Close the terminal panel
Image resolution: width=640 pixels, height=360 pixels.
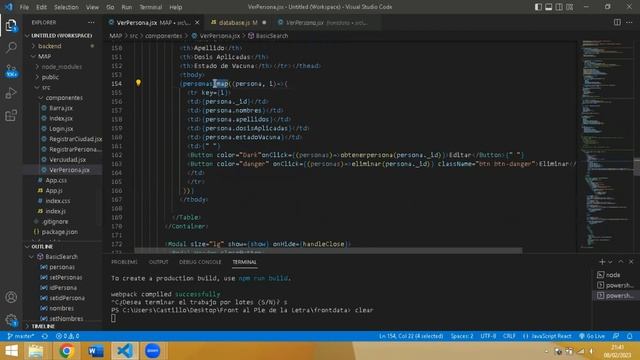point(631,262)
